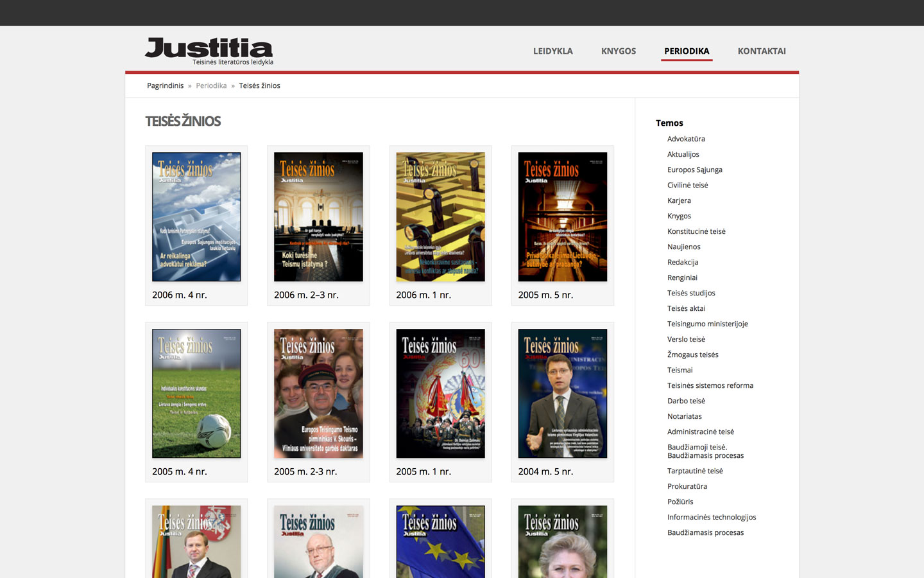
Task: Select the Informacinės technologijos topic
Action: (712, 517)
